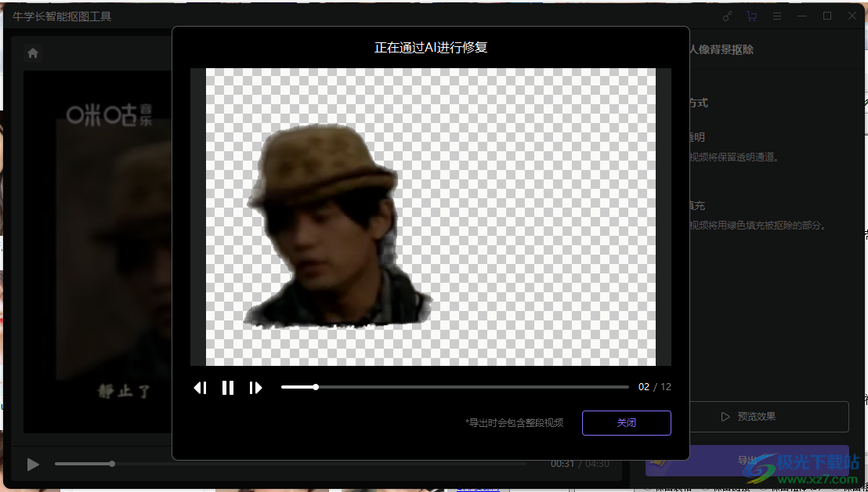The image size is (868, 492).
Task: Close the application window
Action: point(852,16)
